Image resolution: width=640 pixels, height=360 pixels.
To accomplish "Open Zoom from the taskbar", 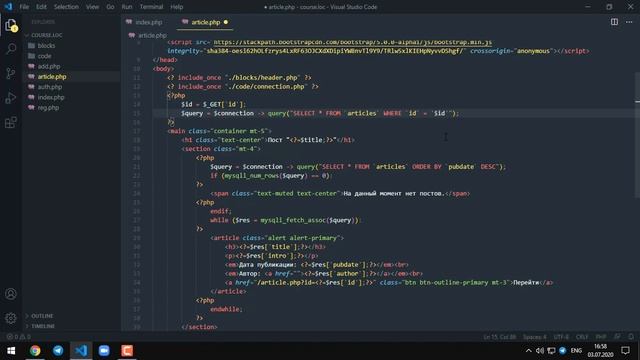I will point(104,351).
